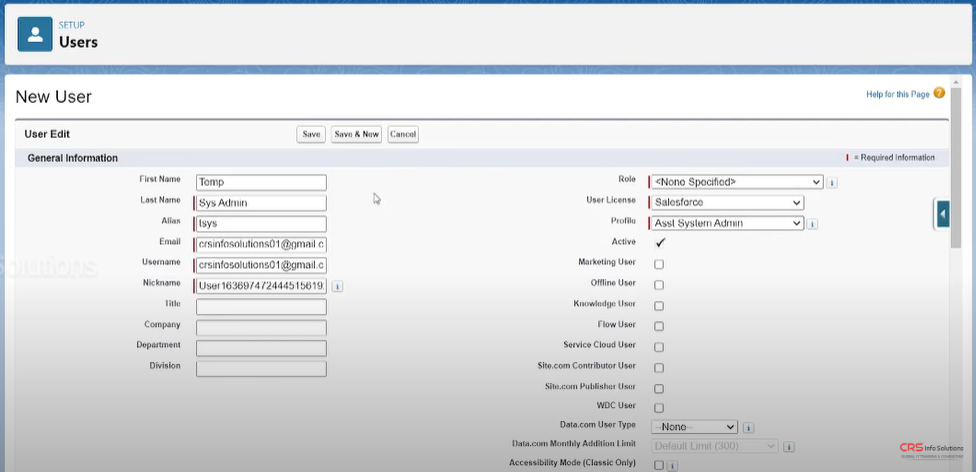Image resolution: width=976 pixels, height=472 pixels.
Task: Click the Save button
Action: (311, 134)
